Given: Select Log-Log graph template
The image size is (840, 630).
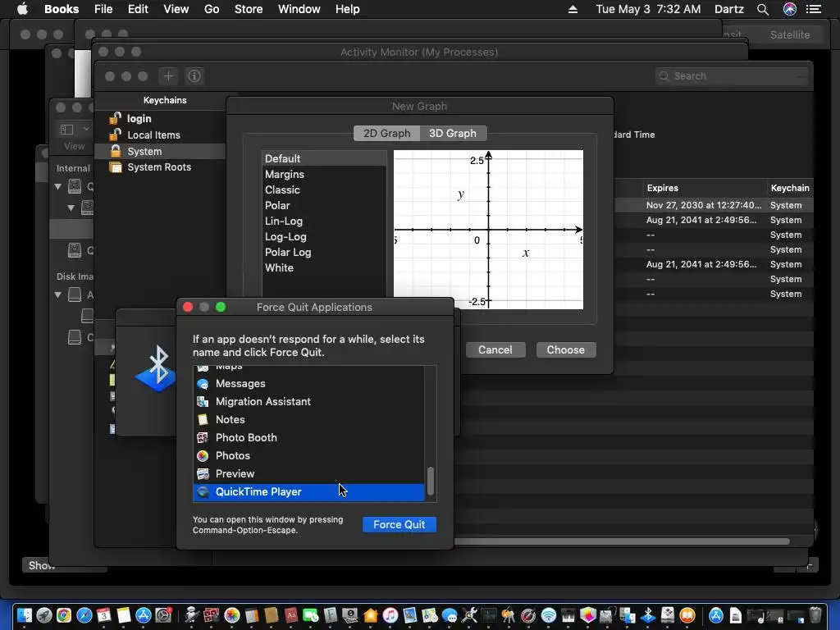Looking at the screenshot, I should 324,236.
